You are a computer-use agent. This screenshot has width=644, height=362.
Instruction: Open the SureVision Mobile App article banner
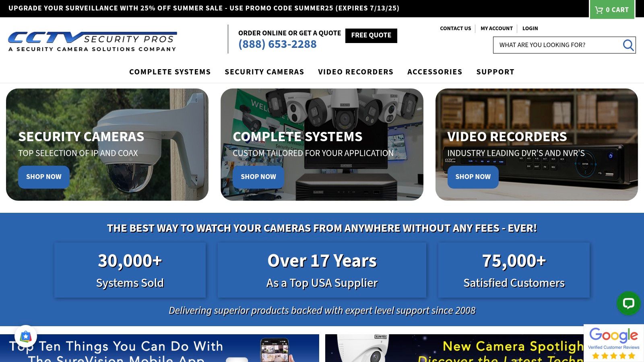coord(159,348)
